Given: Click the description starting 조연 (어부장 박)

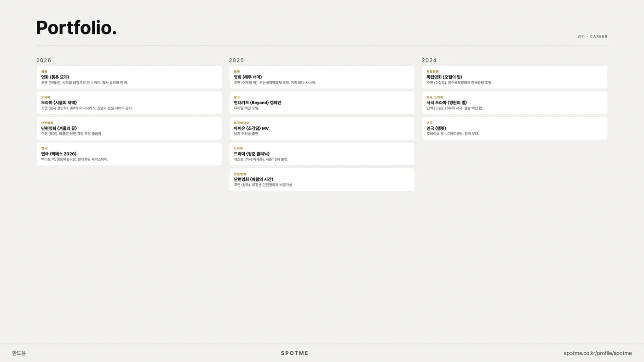Looking at the screenshot, I should [x=275, y=83].
